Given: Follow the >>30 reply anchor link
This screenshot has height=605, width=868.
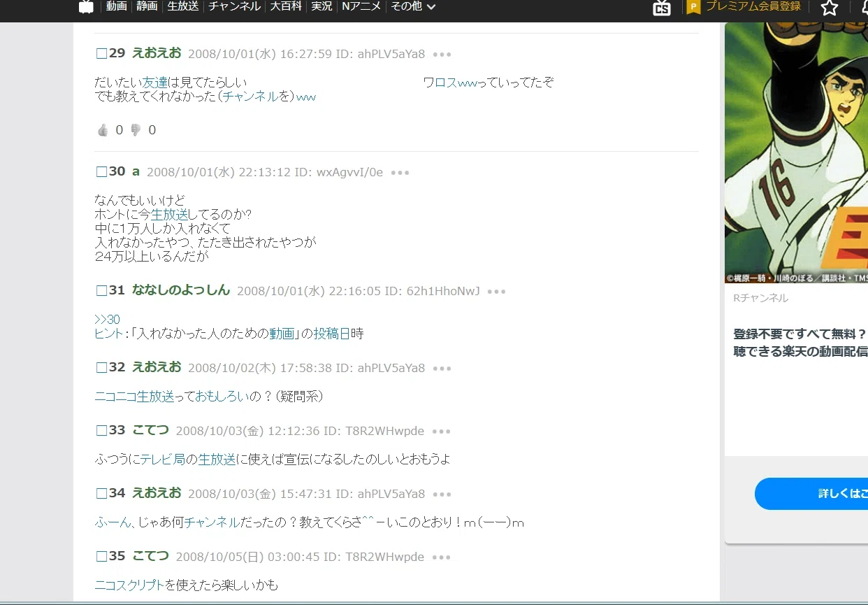Looking at the screenshot, I should [x=107, y=320].
